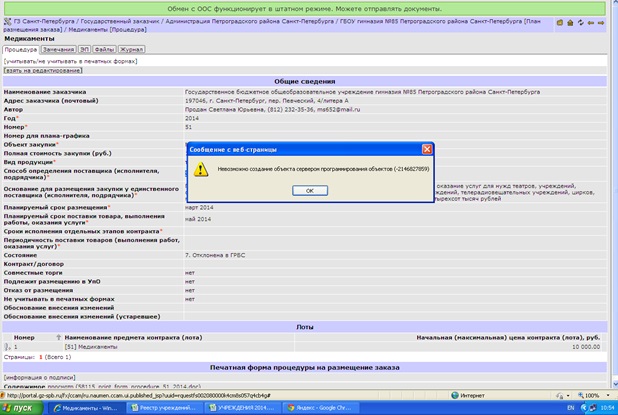Click planned placement value 'март 2014'
This screenshot has width=618, height=415.
pyautogui.click(x=199, y=207)
